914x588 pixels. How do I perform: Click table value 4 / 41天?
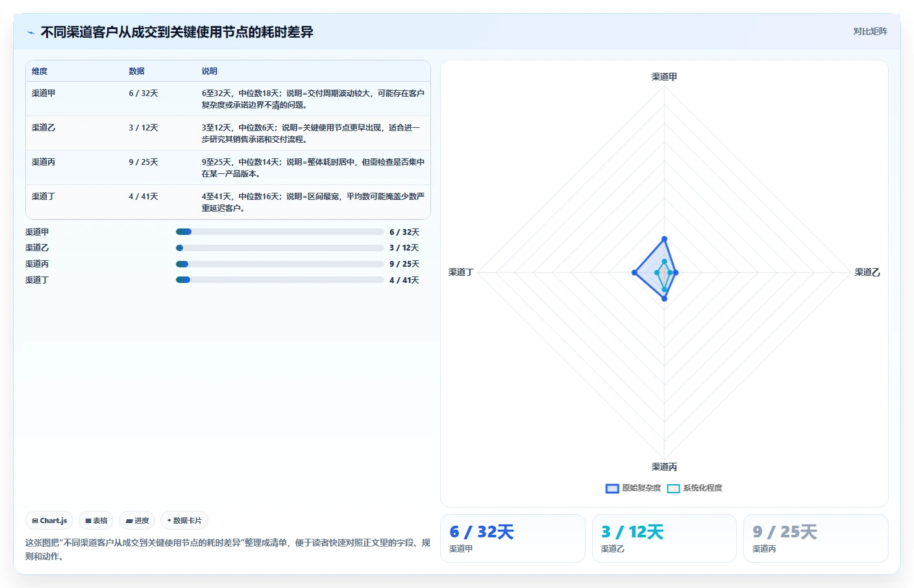point(143,197)
